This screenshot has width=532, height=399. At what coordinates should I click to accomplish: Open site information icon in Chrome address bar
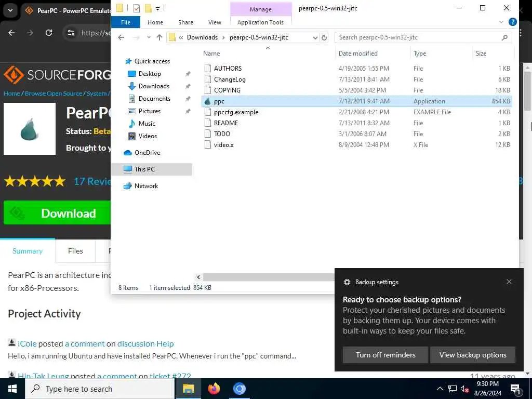71,33
